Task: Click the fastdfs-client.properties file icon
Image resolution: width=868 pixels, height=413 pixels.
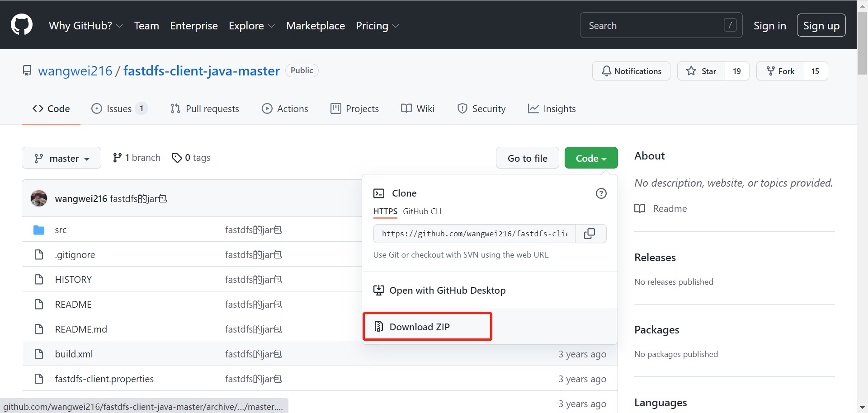Action: click(39, 379)
